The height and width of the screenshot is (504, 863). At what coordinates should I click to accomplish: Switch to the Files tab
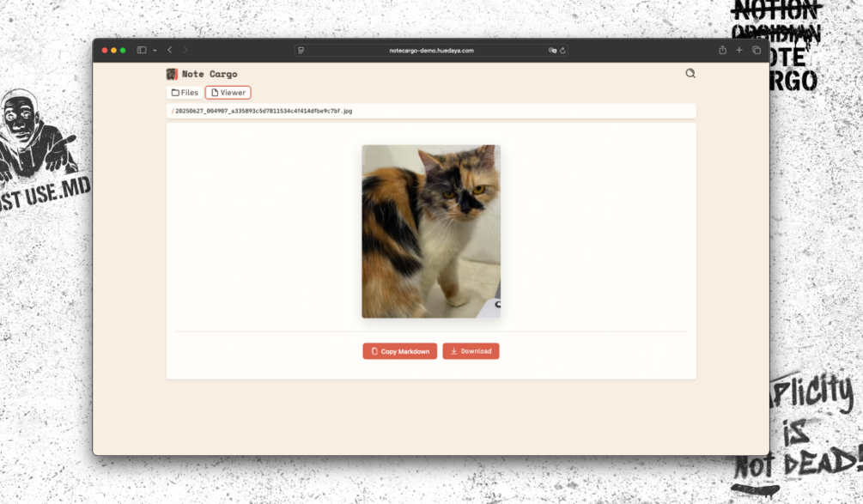pos(185,93)
